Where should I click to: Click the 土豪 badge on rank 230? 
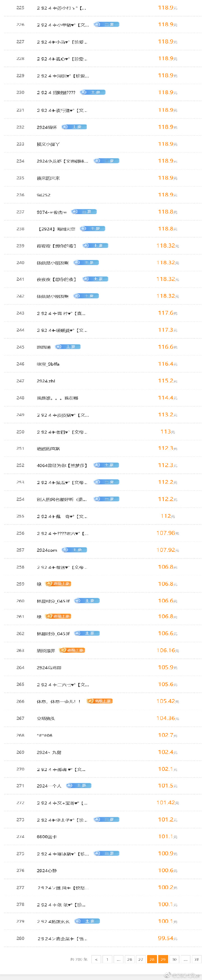pyautogui.click(x=93, y=92)
